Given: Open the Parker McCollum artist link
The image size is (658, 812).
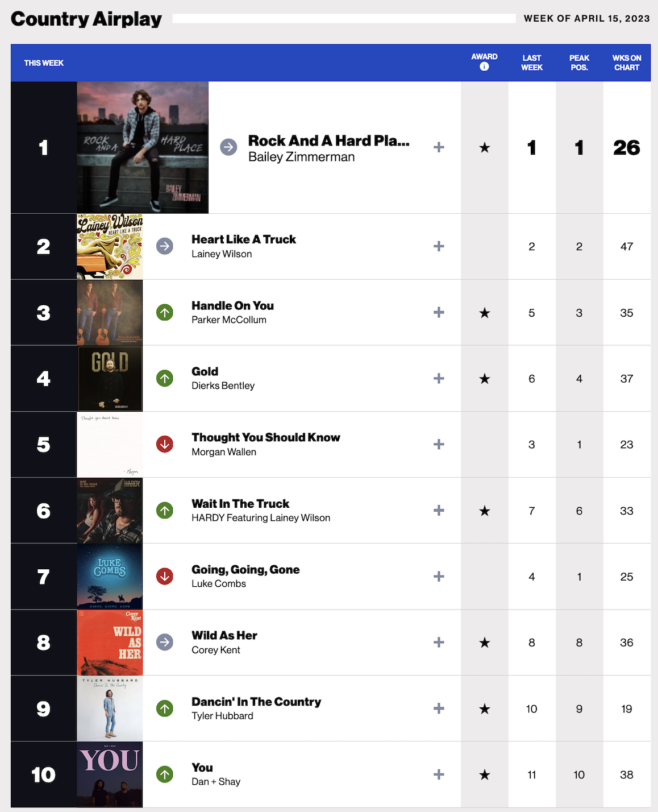Looking at the screenshot, I should pyautogui.click(x=229, y=320).
